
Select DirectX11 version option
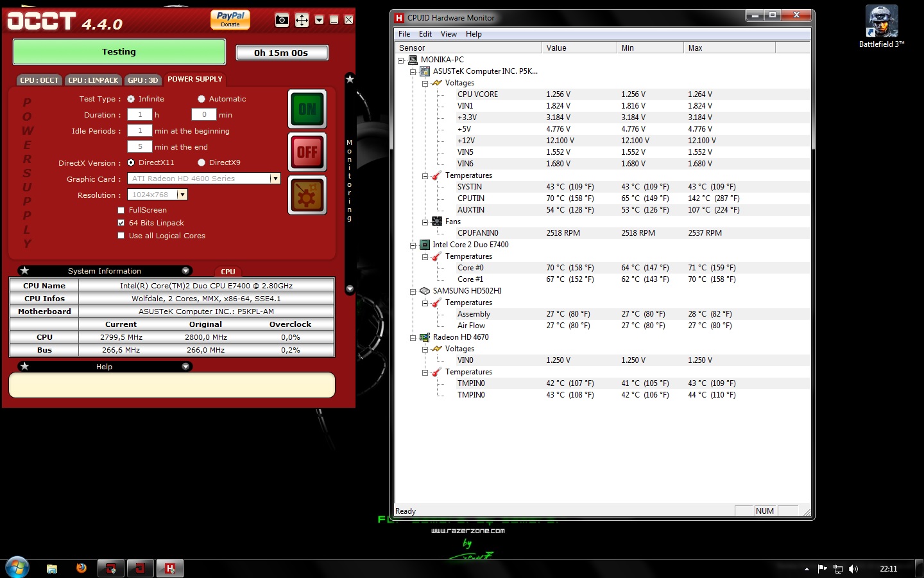point(131,162)
